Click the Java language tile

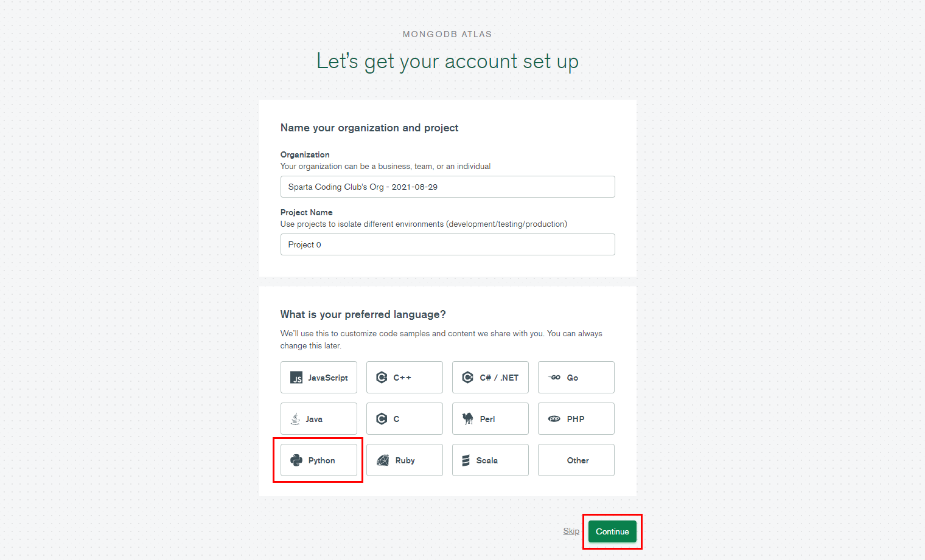(x=319, y=419)
